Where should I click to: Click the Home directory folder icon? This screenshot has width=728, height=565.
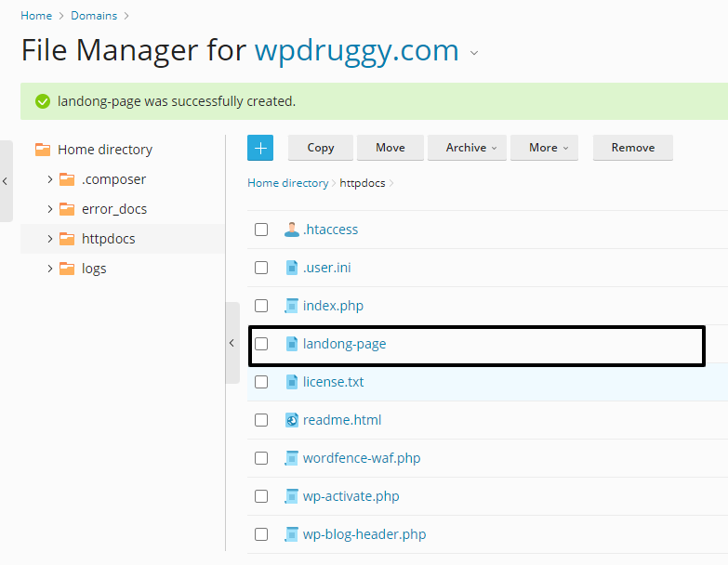[43, 150]
